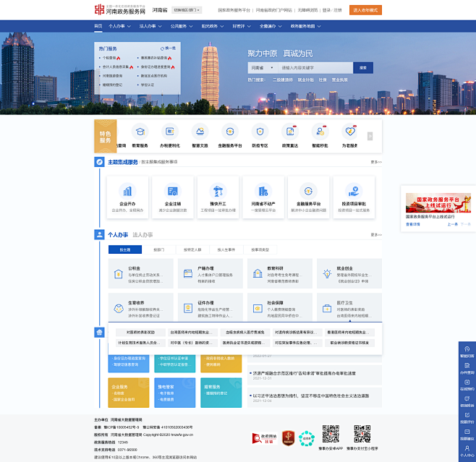Switch to the 按部门 tab
Viewport: 476px width, 462px height.
click(x=159, y=249)
